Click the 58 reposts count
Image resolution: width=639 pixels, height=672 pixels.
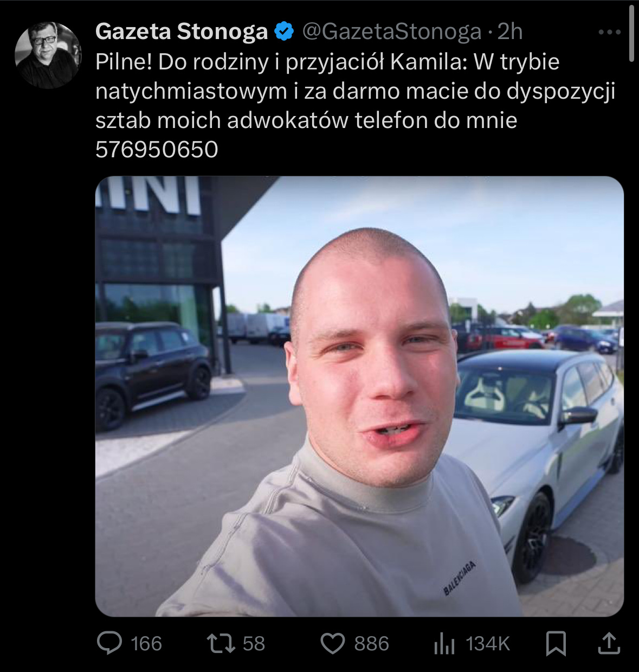click(x=254, y=644)
